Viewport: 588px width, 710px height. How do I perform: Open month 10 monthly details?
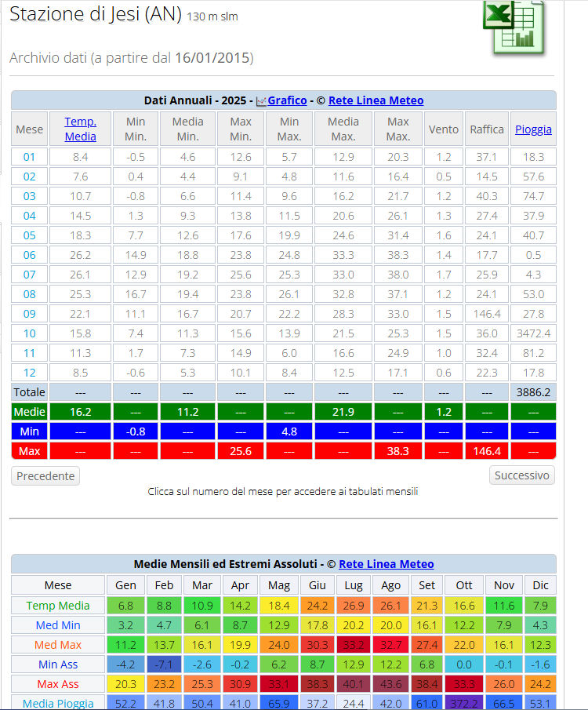29,333
